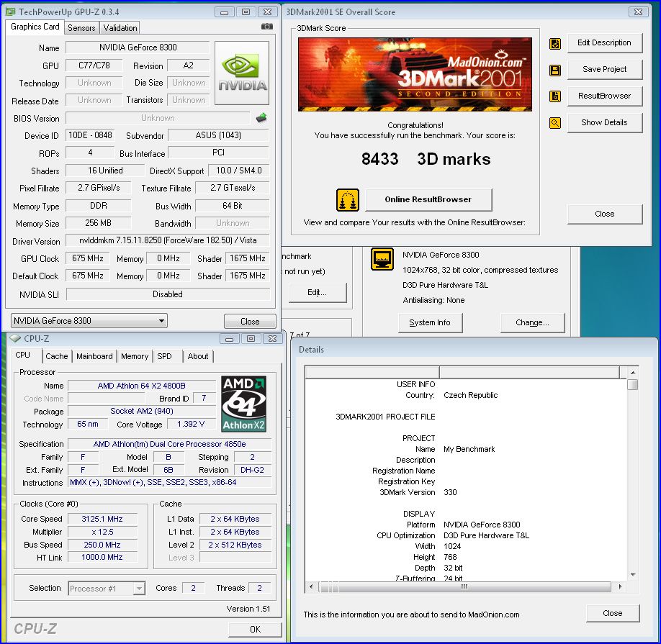Open the Processor #1 selection dropdown

coord(107,588)
